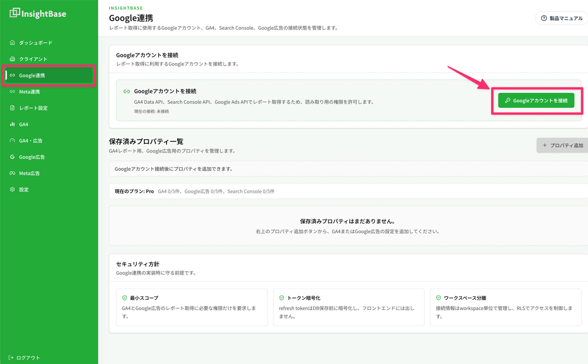Go to Meta連携 page
Screen dimensions: 588x364
(x=49, y=92)
